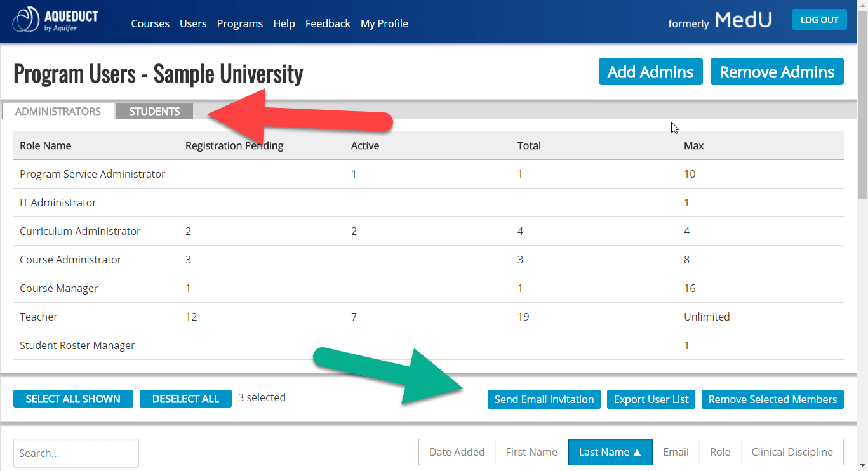Sort by First Name
868x471 pixels.
pyautogui.click(x=531, y=452)
